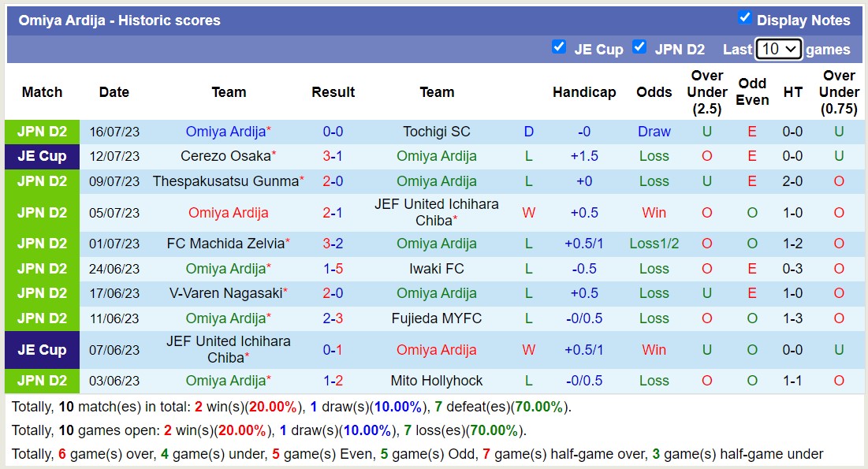This screenshot has width=868, height=469.
Task: Open the Last games count dropdown
Action: (x=778, y=48)
